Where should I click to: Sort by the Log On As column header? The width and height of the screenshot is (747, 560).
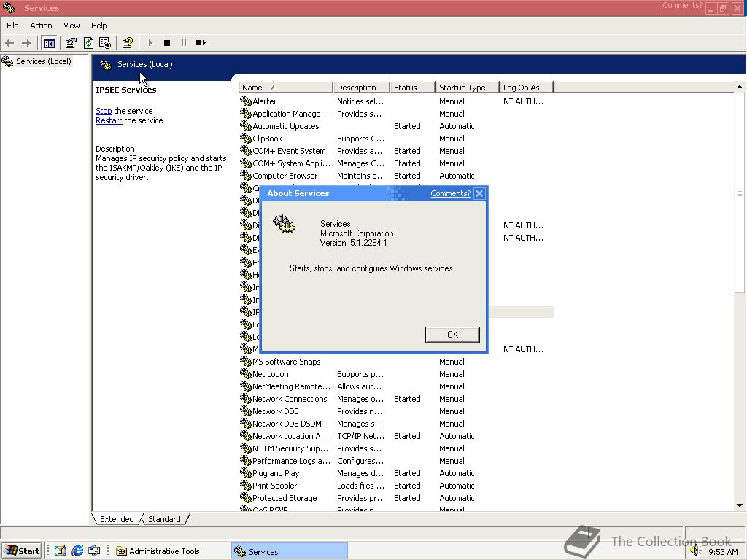[526, 87]
